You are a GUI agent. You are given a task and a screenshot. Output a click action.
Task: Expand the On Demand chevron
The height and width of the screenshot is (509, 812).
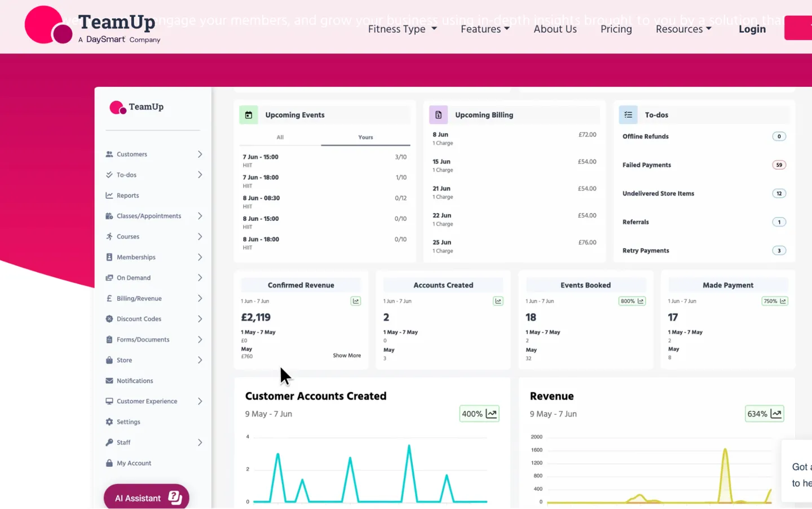pos(200,278)
